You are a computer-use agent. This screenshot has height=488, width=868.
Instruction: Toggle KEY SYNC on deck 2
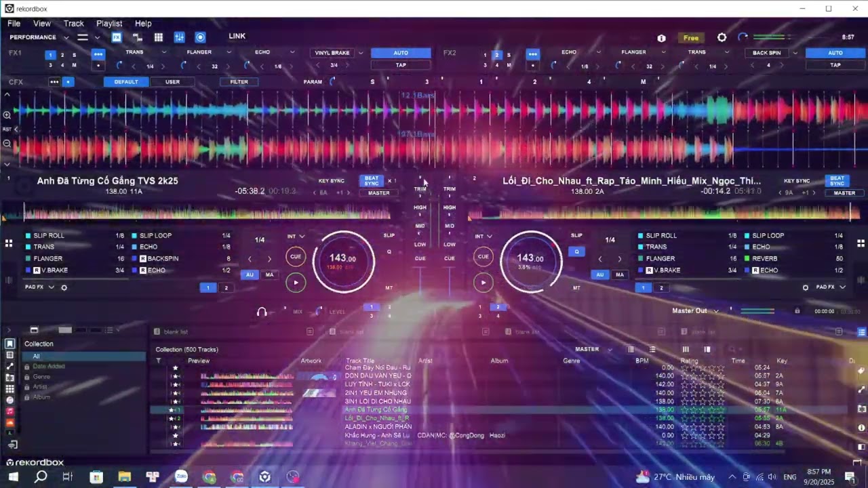point(797,181)
